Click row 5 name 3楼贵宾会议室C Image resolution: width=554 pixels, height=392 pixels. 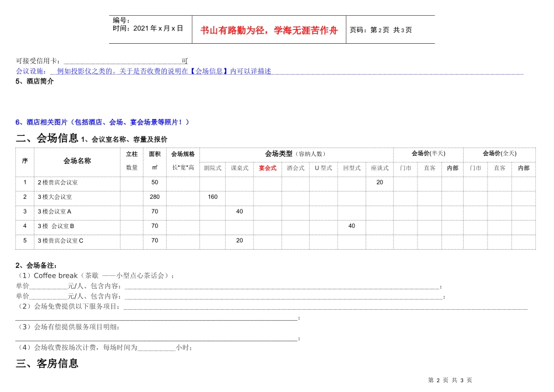[x=61, y=241]
